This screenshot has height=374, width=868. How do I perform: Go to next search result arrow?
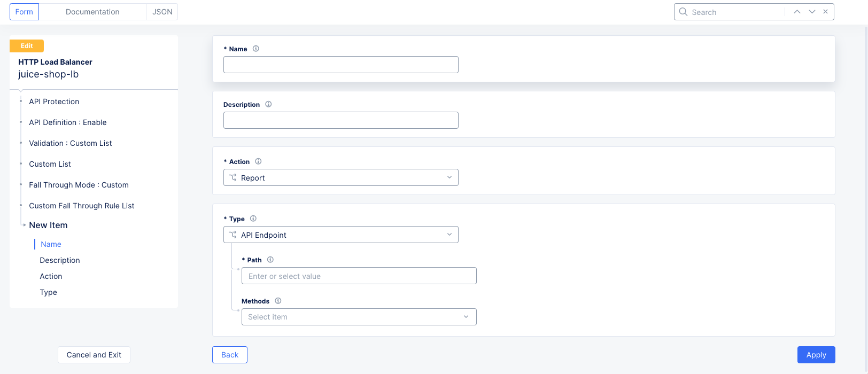(812, 12)
